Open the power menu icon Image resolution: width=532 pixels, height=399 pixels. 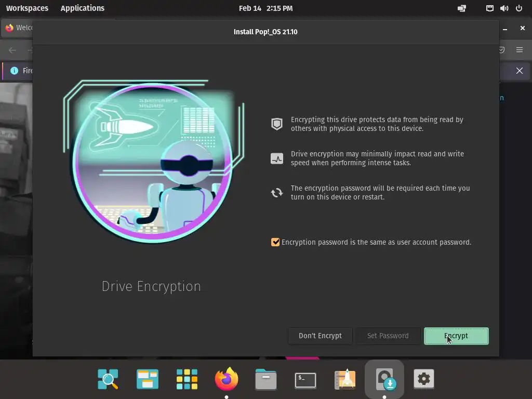tap(519, 8)
